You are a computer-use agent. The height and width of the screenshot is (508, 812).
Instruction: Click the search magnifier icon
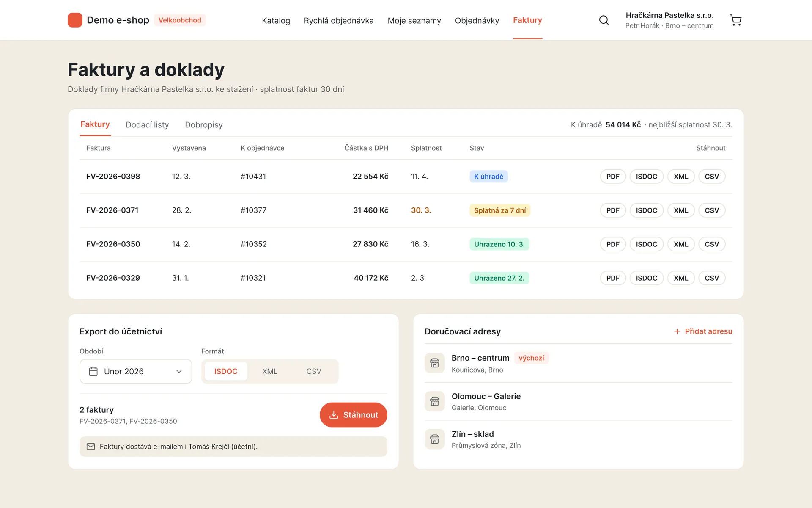tap(604, 20)
